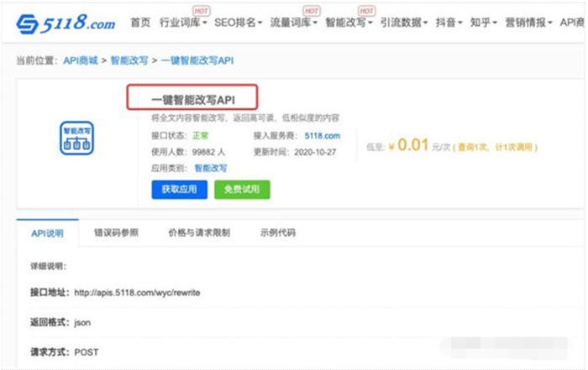The height and width of the screenshot is (370, 588).
Task: Expand the 抖音 dropdown menu
Action: (449, 23)
